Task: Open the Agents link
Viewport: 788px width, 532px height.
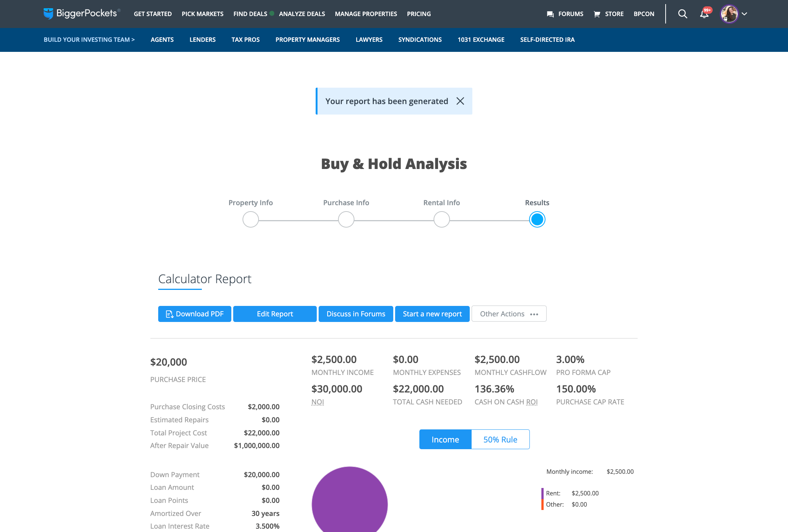Action: (162, 40)
